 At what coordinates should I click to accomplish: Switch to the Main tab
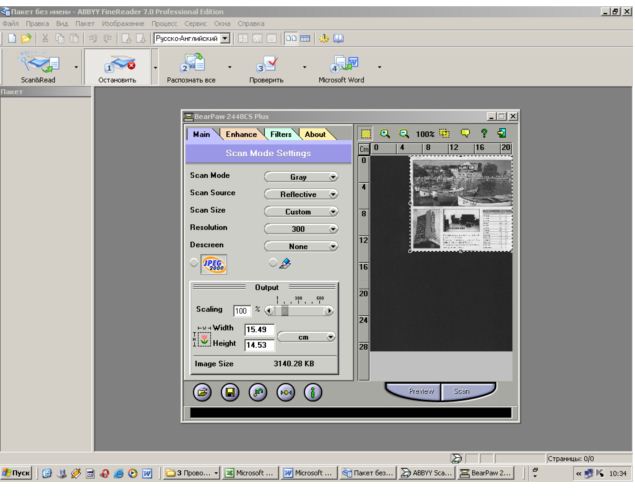coord(202,134)
